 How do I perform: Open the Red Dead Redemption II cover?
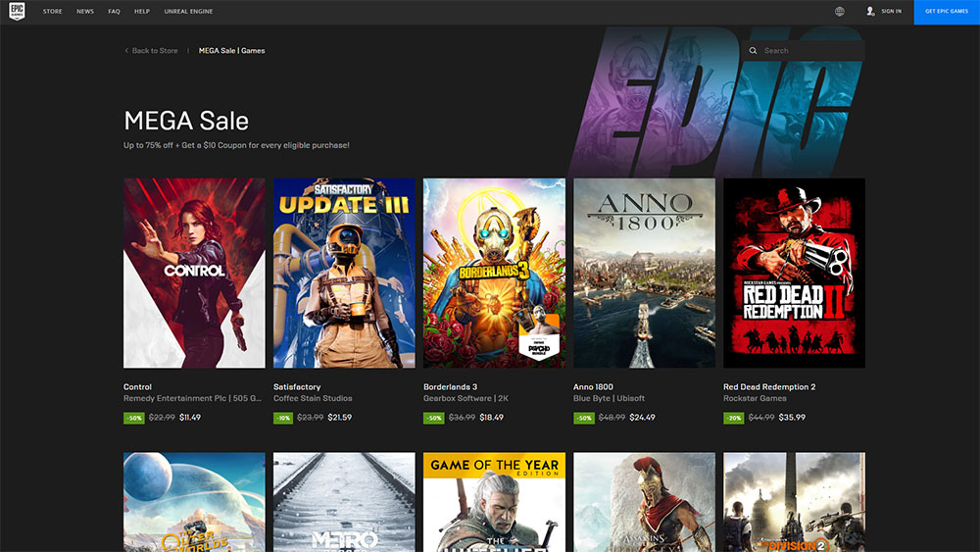795,274
